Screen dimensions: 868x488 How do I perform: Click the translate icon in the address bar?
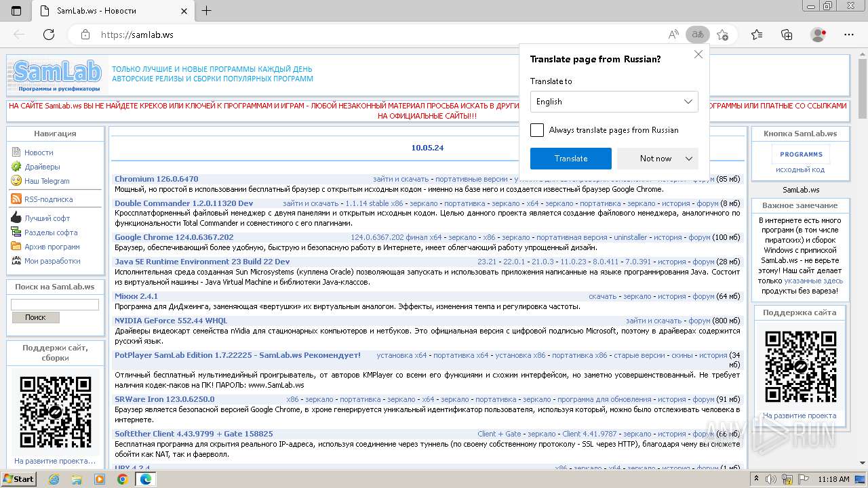click(x=698, y=35)
